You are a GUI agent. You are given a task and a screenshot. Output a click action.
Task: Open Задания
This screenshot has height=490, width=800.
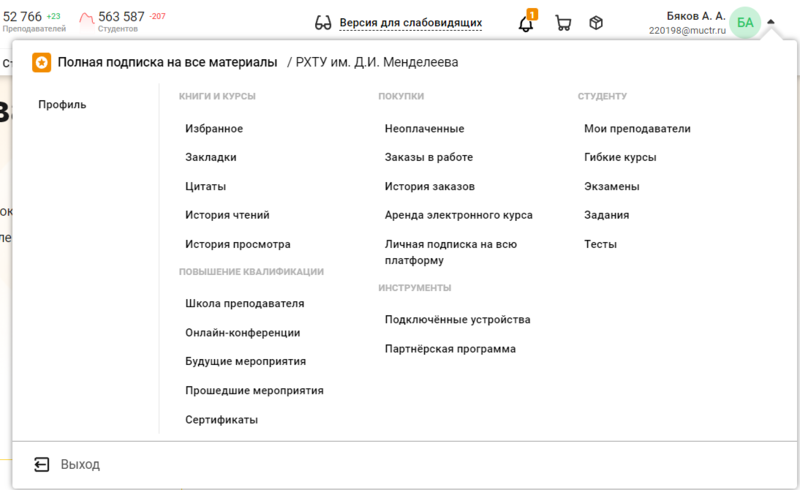(607, 215)
